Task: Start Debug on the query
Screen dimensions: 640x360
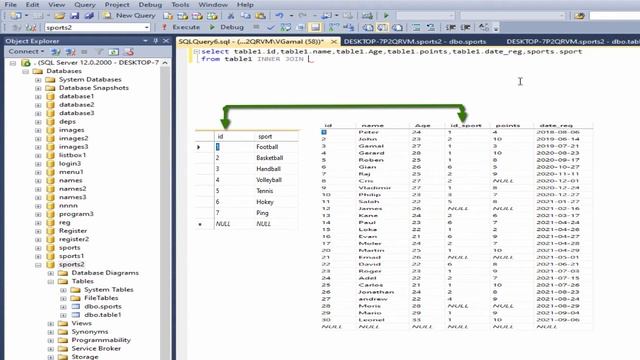Action: (227, 27)
